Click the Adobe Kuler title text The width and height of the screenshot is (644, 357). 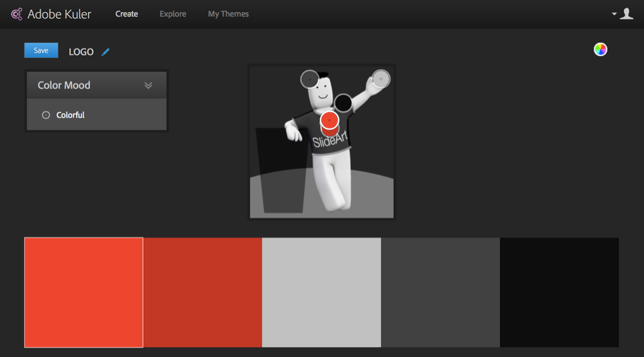(x=59, y=14)
